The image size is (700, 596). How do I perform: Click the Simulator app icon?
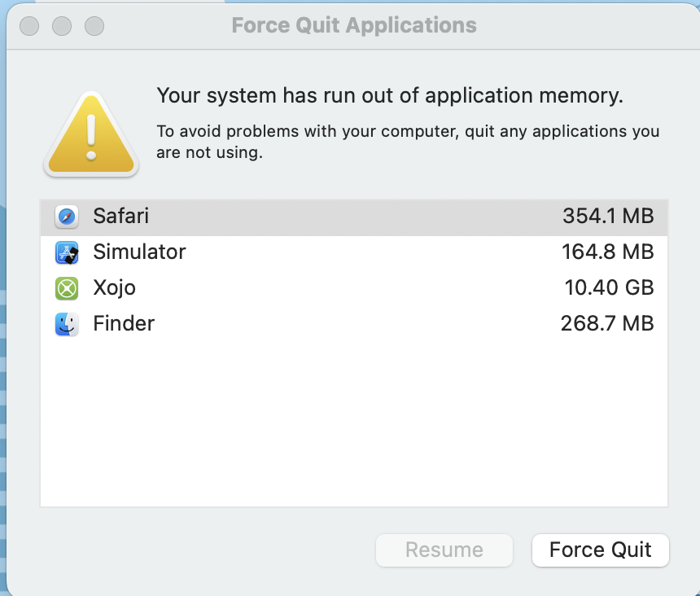[67, 252]
